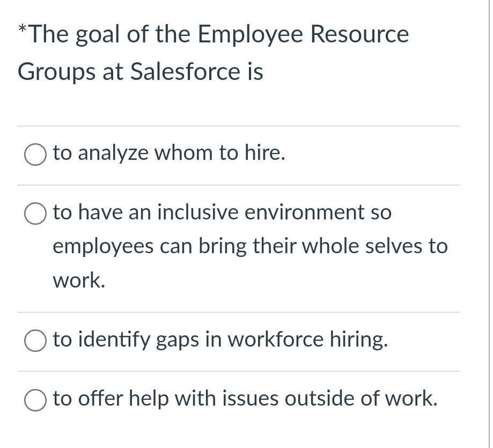The width and height of the screenshot is (493, 448).
Task: Choose "to identify gaps in workforce hiring."
Action: [x=34, y=341]
